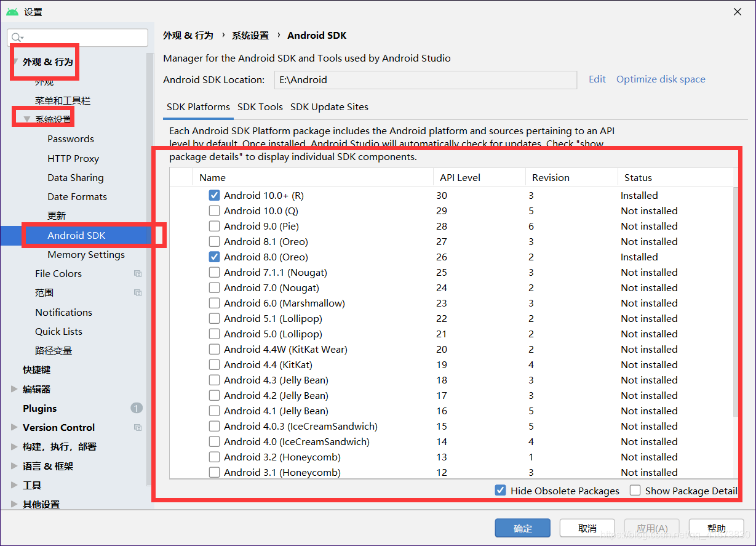
Task: Click the Android logo in title bar
Action: tap(12, 12)
